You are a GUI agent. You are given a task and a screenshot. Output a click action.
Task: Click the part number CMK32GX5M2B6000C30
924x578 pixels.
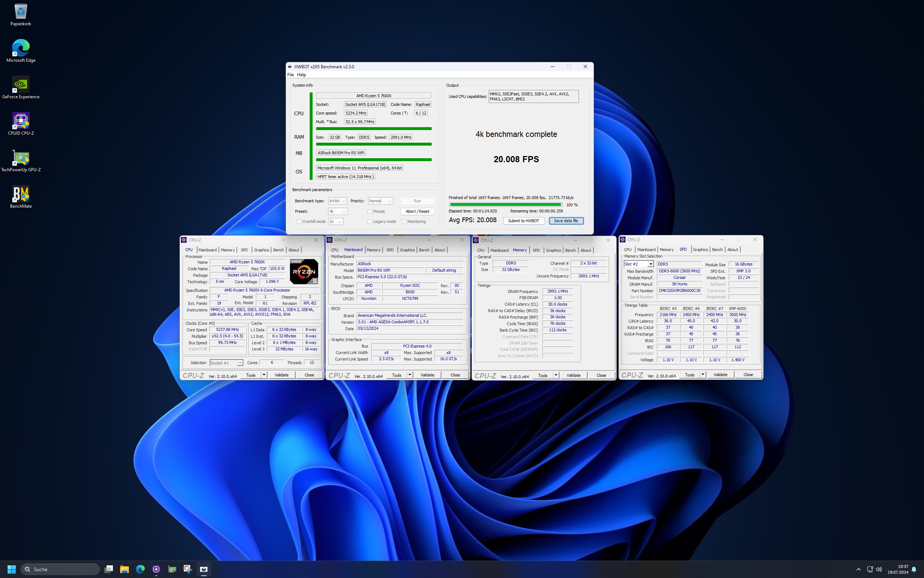coord(679,290)
